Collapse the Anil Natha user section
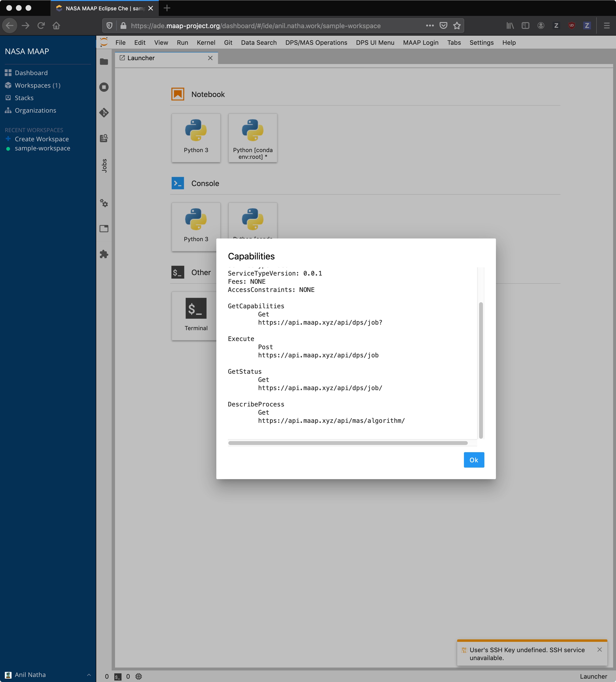616x682 pixels. click(x=89, y=675)
